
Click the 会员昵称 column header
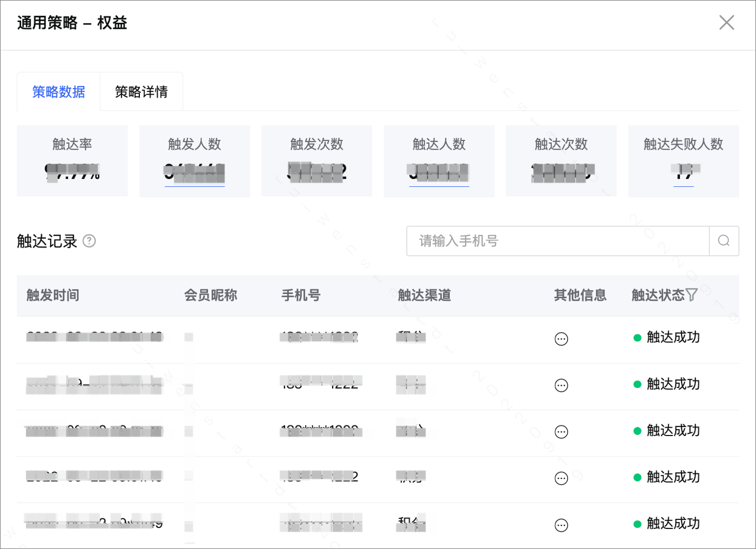[x=211, y=295]
